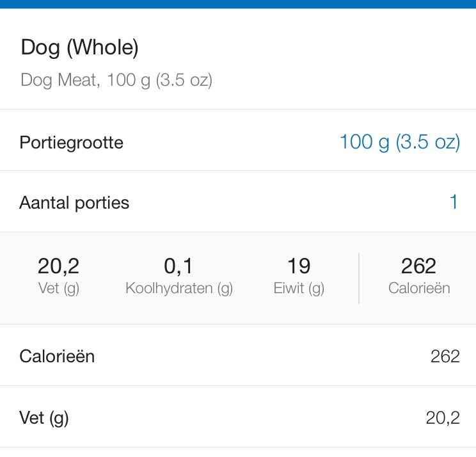
Task: Select the 0,1 carbohydrates summary number
Action: tap(178, 266)
